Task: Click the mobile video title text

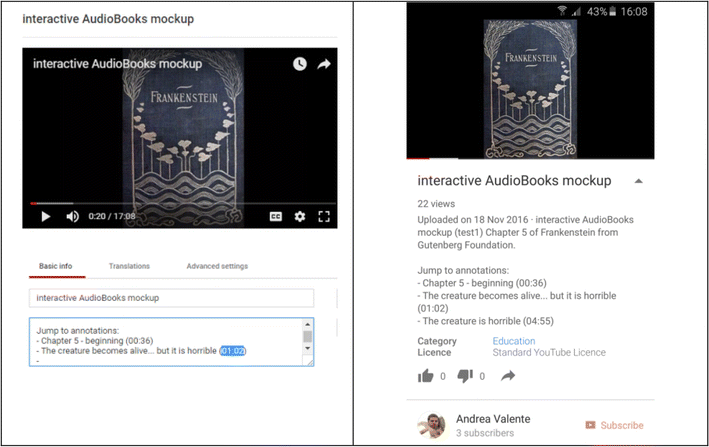Action: pyautogui.click(x=514, y=181)
